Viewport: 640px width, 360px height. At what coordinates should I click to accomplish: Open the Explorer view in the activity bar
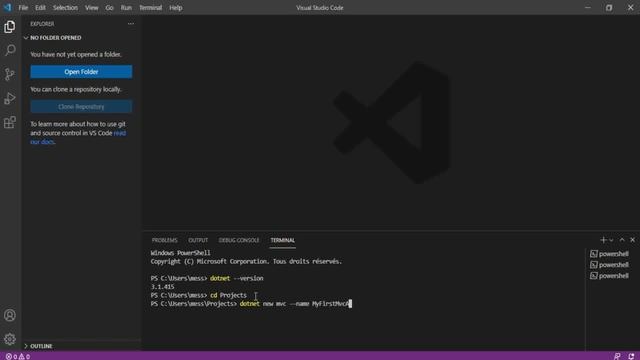pos(10,27)
